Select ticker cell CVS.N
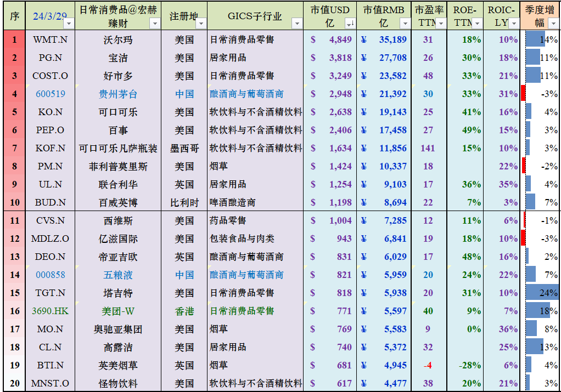Screen dimensions: 561x392 coord(50,220)
